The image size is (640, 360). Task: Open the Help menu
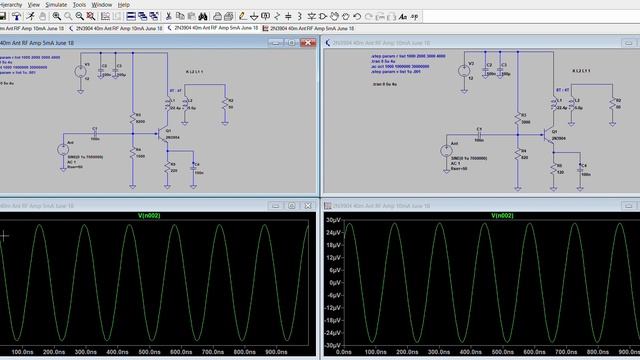[x=124, y=4]
